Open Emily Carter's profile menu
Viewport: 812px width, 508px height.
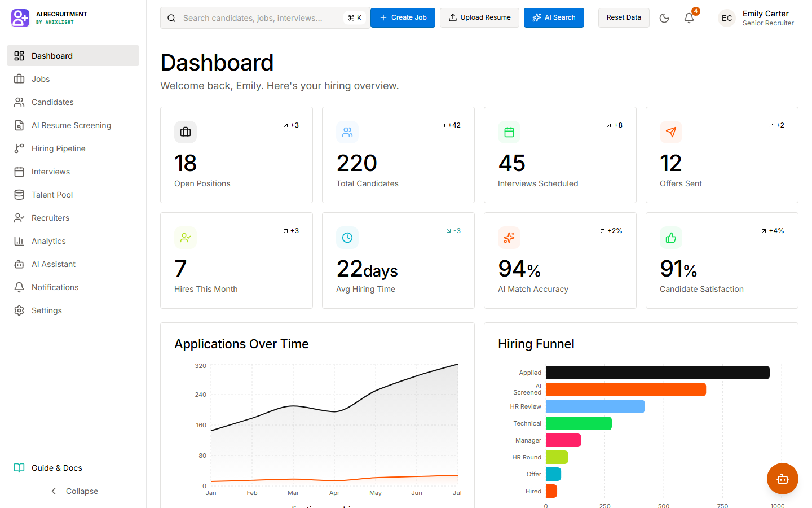(x=756, y=18)
